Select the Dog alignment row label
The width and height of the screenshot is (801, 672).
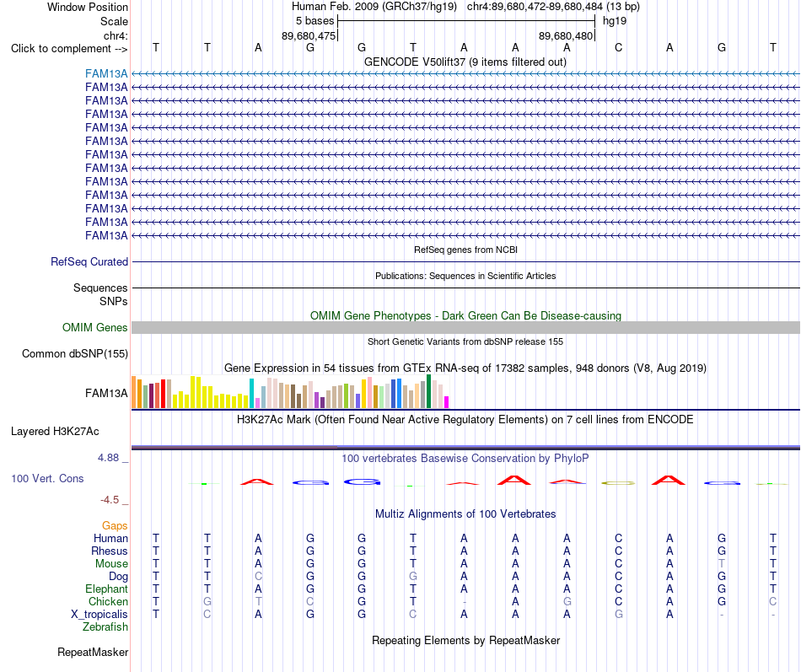point(118,577)
